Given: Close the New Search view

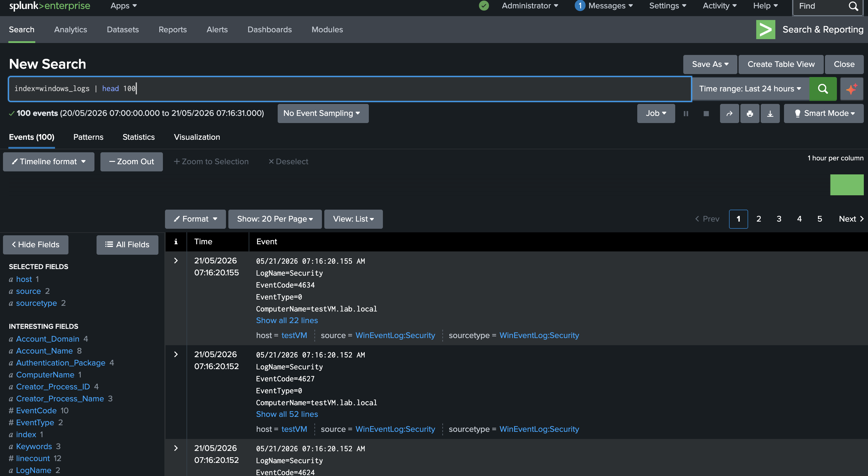Looking at the screenshot, I should [x=844, y=64].
